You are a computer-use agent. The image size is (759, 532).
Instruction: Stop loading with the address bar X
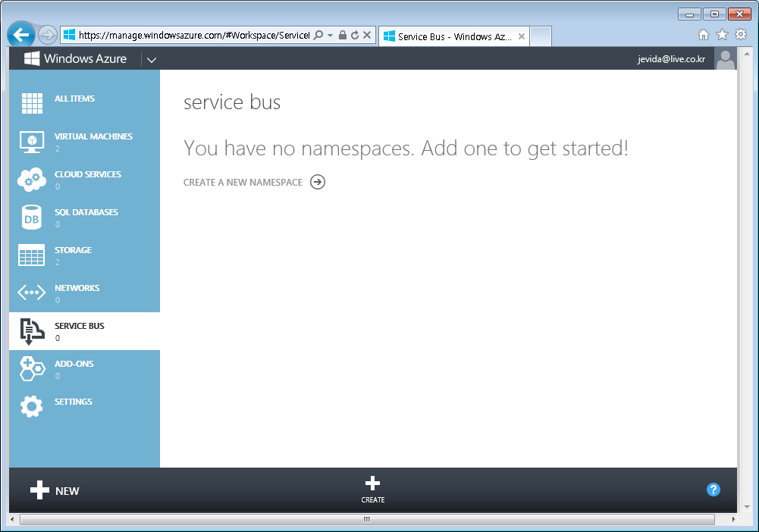(x=367, y=35)
